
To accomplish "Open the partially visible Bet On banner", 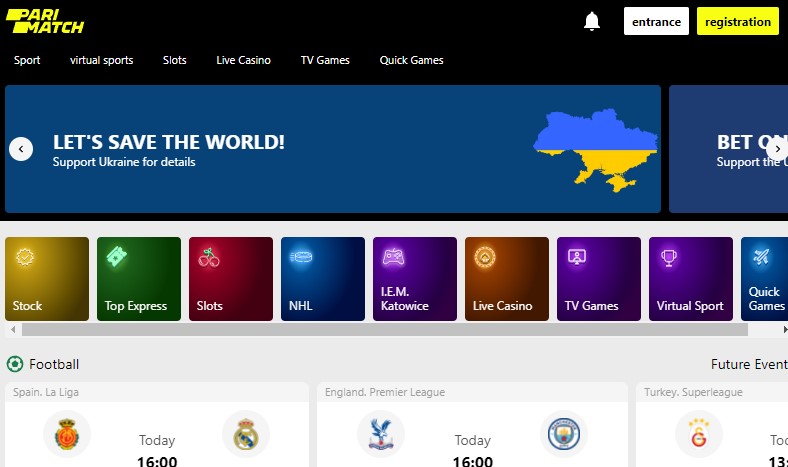I will pos(728,149).
